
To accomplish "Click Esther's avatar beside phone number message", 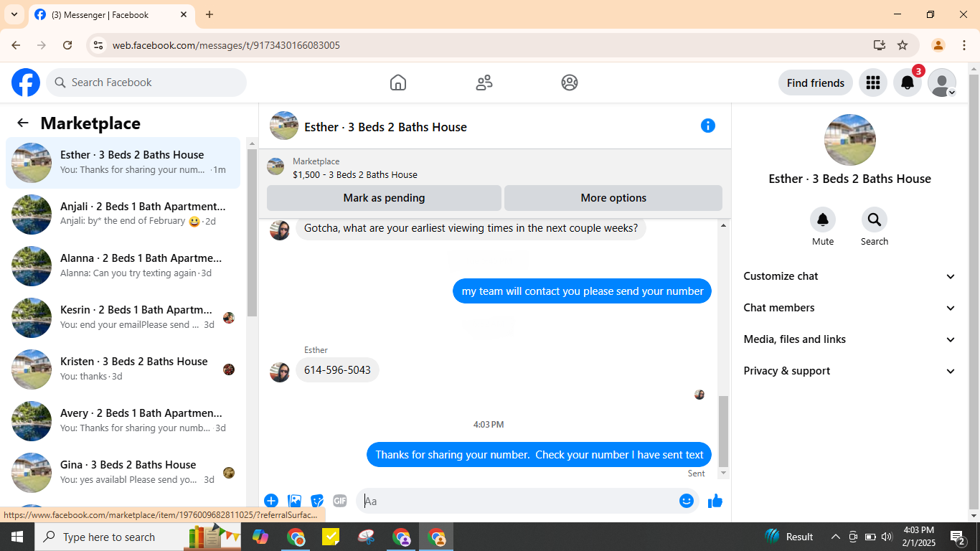I will pos(280,372).
